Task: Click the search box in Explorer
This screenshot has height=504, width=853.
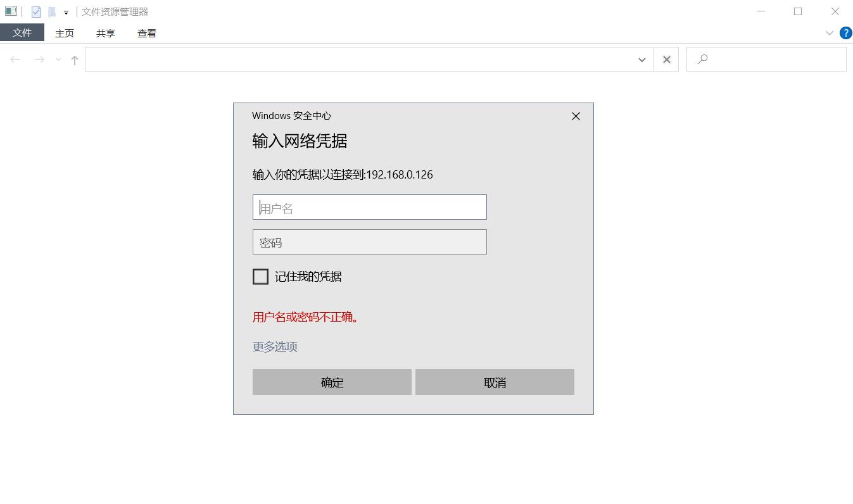Action: (766, 60)
